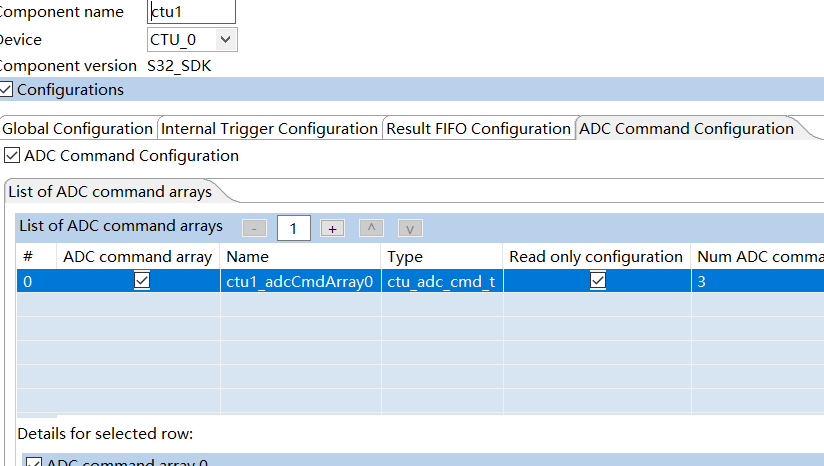
Task: Open the Internal Trigger Configuration tab
Action: click(269, 129)
